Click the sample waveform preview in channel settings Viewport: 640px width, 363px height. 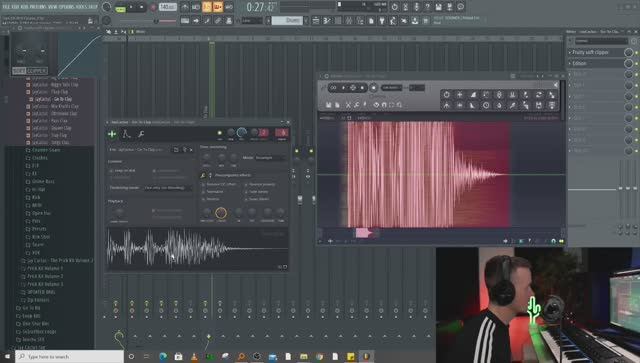click(x=197, y=248)
